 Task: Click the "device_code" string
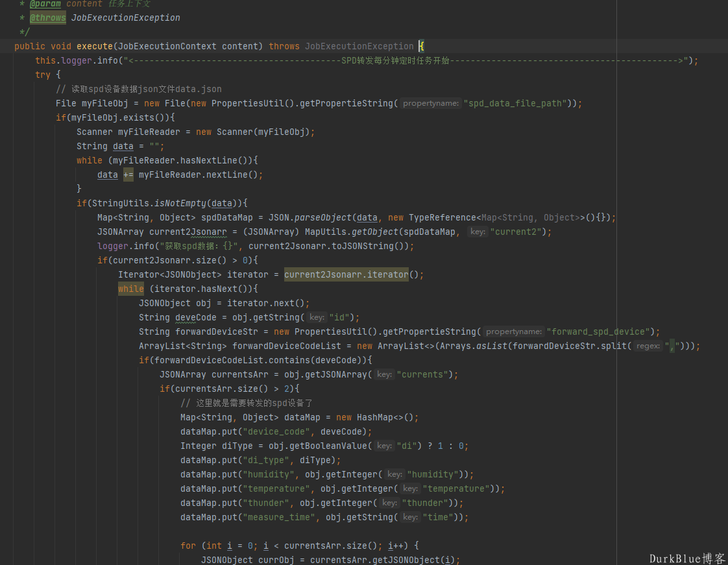276,432
